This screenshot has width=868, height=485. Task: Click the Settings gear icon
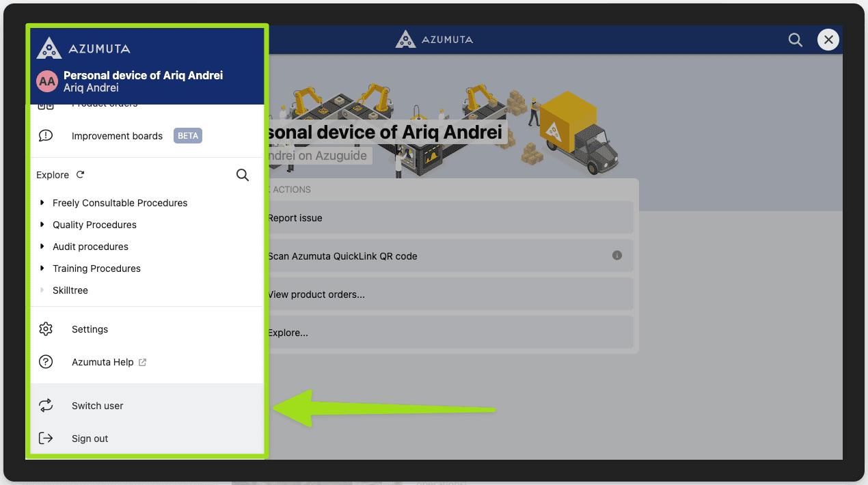tap(46, 329)
